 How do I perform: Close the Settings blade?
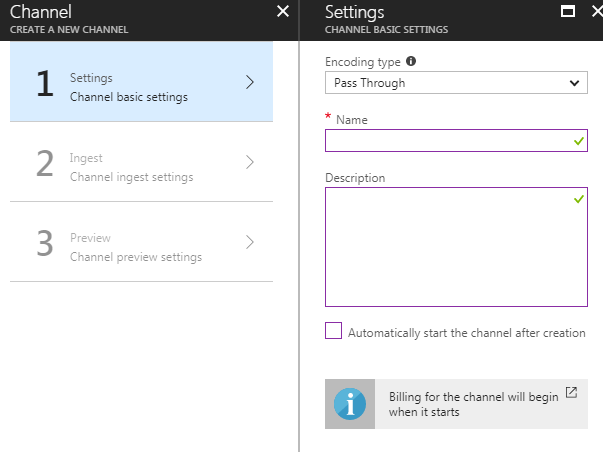pos(595,12)
